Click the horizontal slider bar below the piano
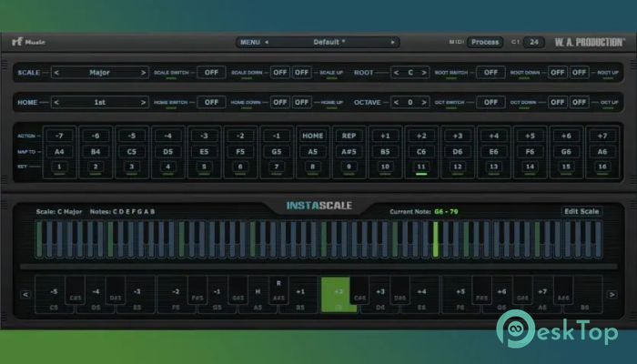Image resolution: width=637 pixels, height=364 pixels. click(318, 266)
